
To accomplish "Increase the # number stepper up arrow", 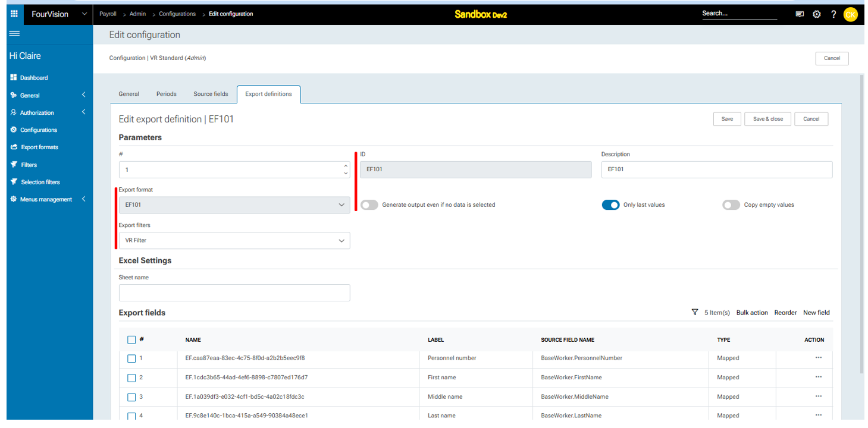I will pyautogui.click(x=346, y=166).
